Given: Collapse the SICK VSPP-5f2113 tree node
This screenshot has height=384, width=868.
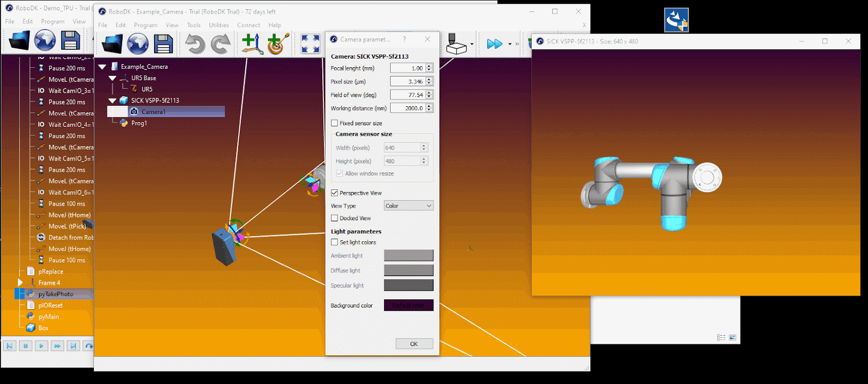Looking at the screenshot, I should (x=112, y=100).
